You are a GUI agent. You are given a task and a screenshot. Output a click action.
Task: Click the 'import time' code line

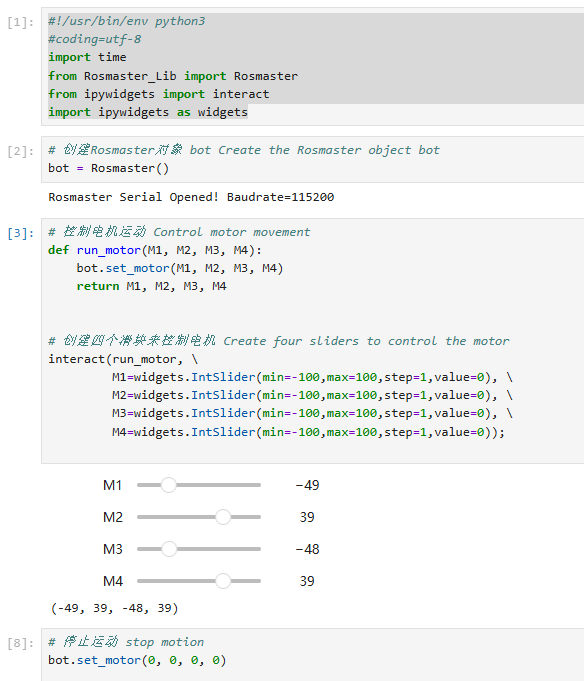click(87, 57)
